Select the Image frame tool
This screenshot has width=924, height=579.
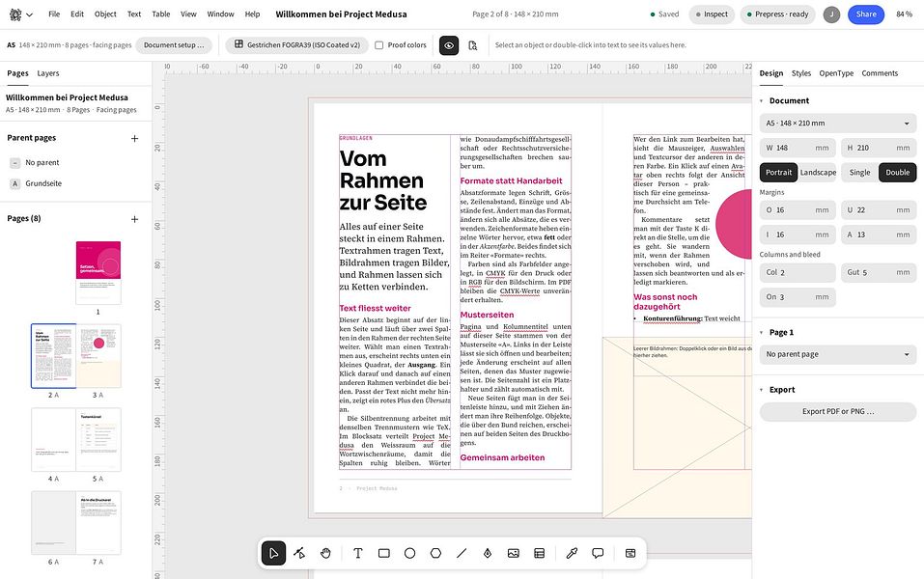pos(514,553)
